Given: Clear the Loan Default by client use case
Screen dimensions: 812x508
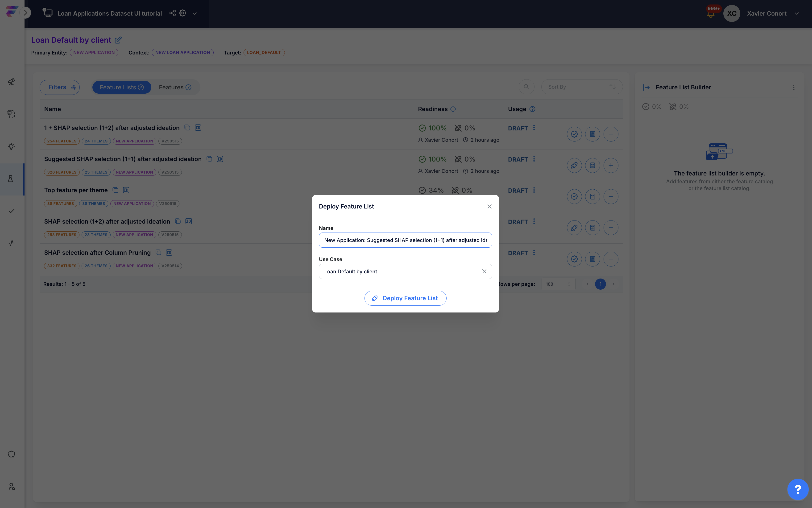Looking at the screenshot, I should pos(484,271).
